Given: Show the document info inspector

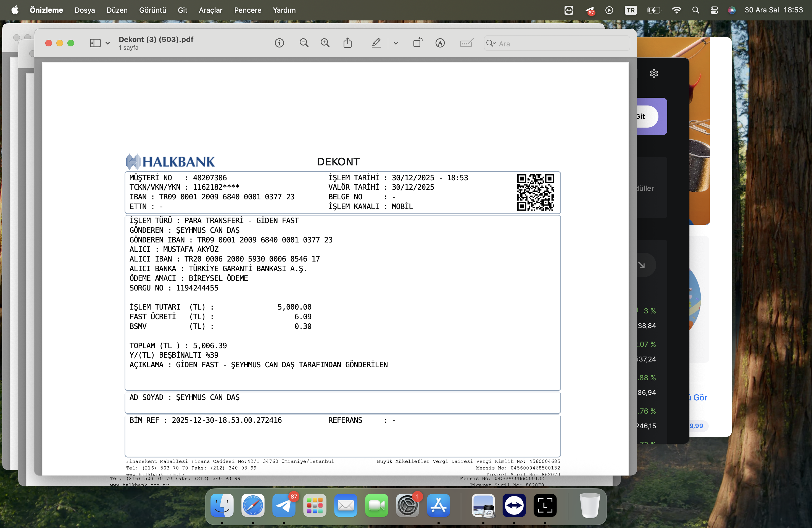Looking at the screenshot, I should pos(280,43).
